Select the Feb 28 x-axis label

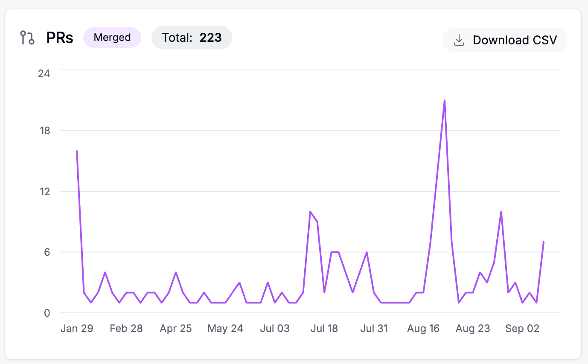tap(126, 329)
